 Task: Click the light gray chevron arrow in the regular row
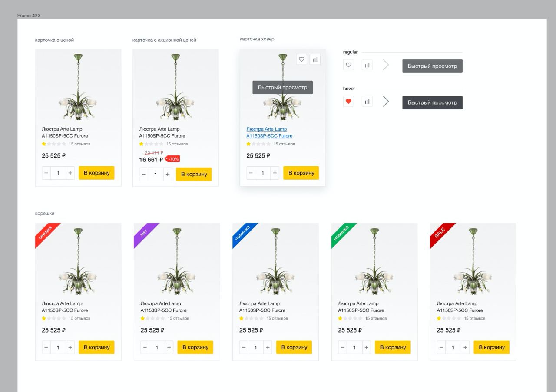(x=386, y=65)
